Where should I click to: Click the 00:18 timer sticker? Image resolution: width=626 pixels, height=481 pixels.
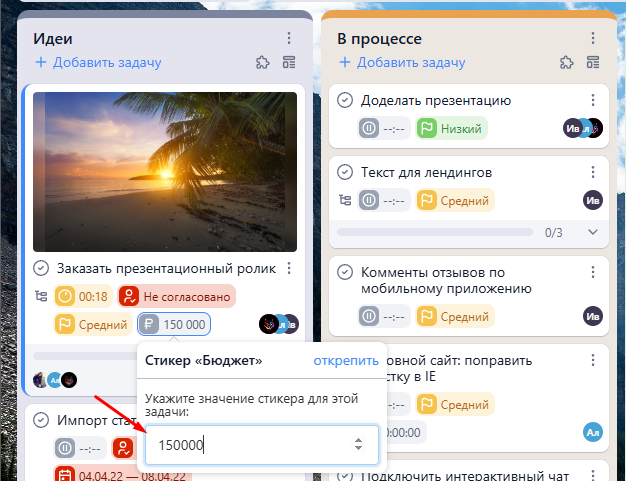[83, 296]
